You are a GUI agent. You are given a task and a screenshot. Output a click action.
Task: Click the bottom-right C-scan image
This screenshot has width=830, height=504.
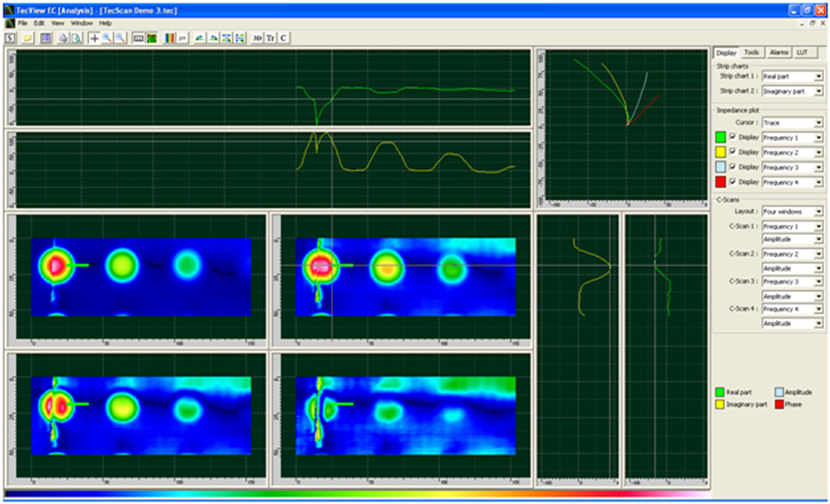[405, 416]
